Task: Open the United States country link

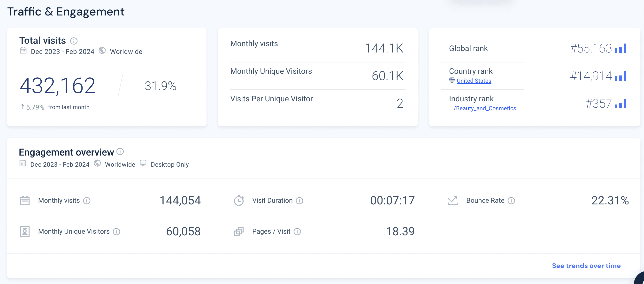Action: pyautogui.click(x=474, y=81)
